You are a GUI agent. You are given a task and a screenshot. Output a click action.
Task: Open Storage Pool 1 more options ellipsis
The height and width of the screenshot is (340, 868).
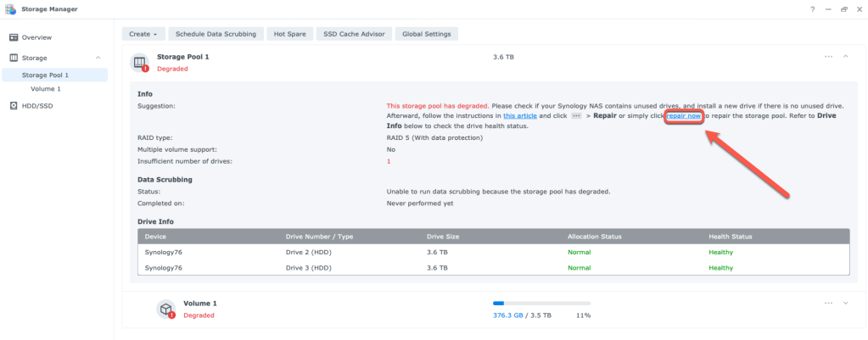[x=828, y=57]
